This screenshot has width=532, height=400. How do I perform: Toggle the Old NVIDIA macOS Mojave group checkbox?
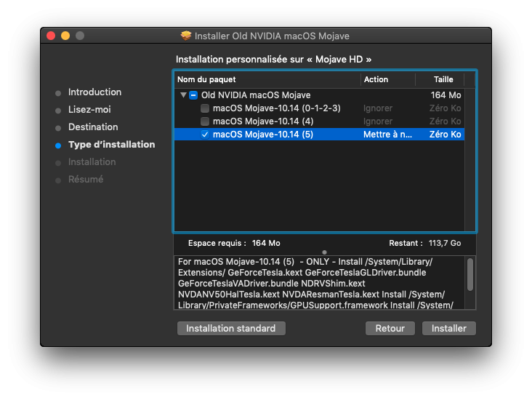(193, 95)
